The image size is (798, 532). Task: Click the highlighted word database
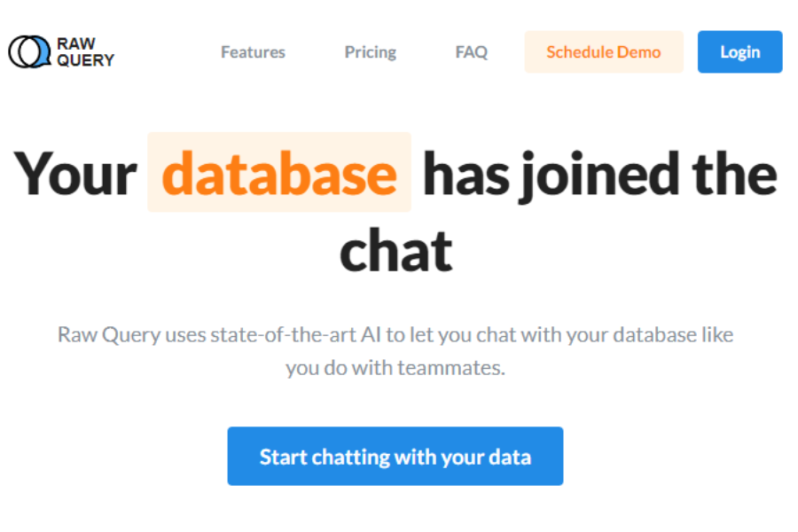[278, 174]
